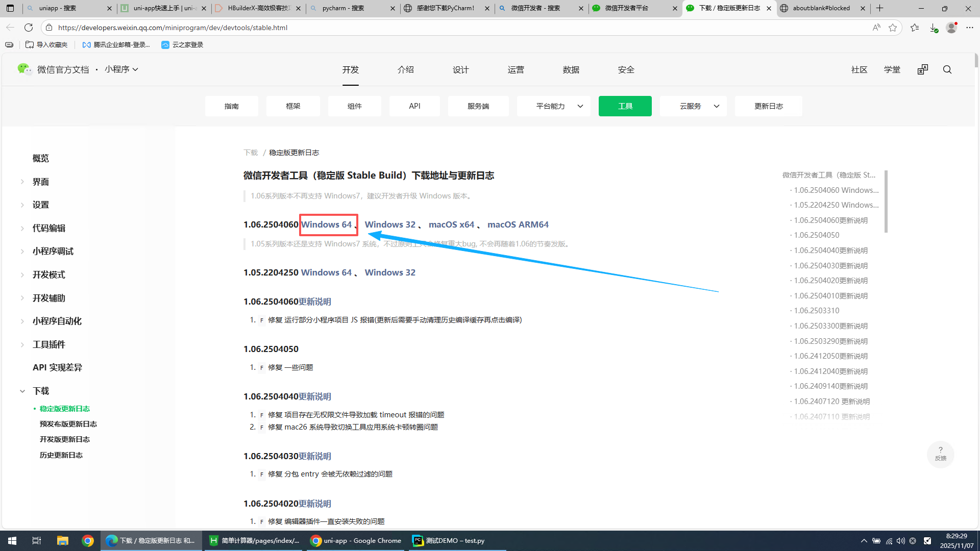Viewport: 980px width, 551px height.
Task: Download 1.06.2504060 Windows 64 link
Action: point(327,224)
